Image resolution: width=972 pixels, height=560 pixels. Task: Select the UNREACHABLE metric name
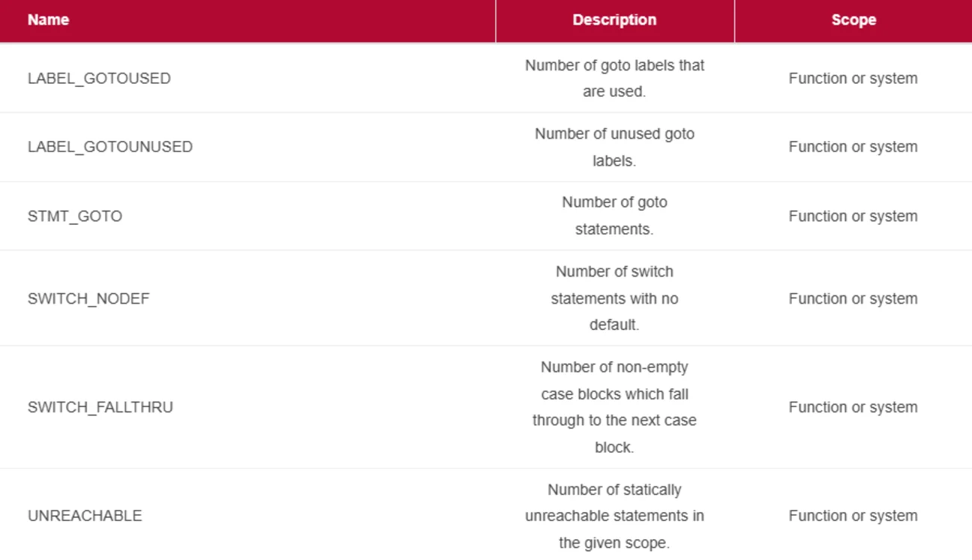tap(85, 516)
